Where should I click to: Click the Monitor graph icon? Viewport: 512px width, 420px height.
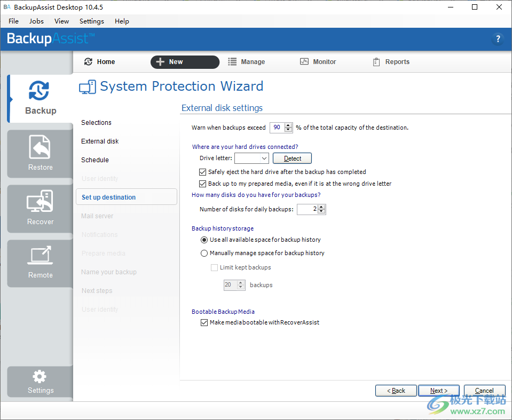pos(304,61)
